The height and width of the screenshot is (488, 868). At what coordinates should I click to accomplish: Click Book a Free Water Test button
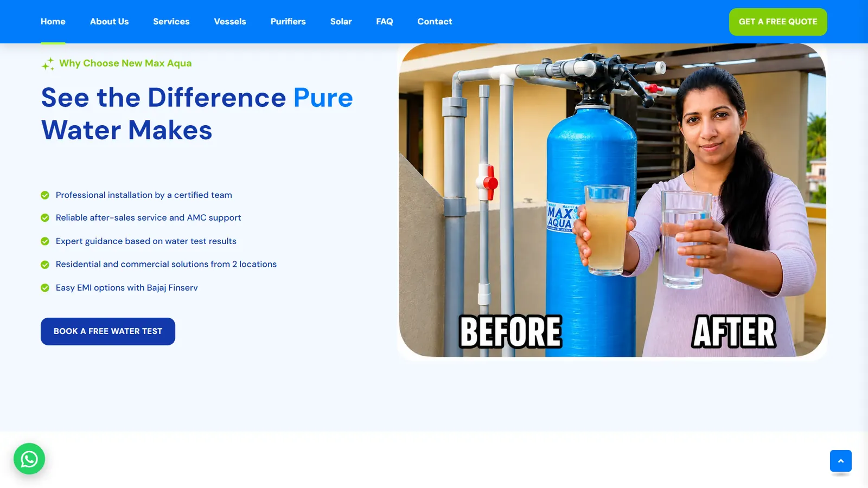point(108,331)
